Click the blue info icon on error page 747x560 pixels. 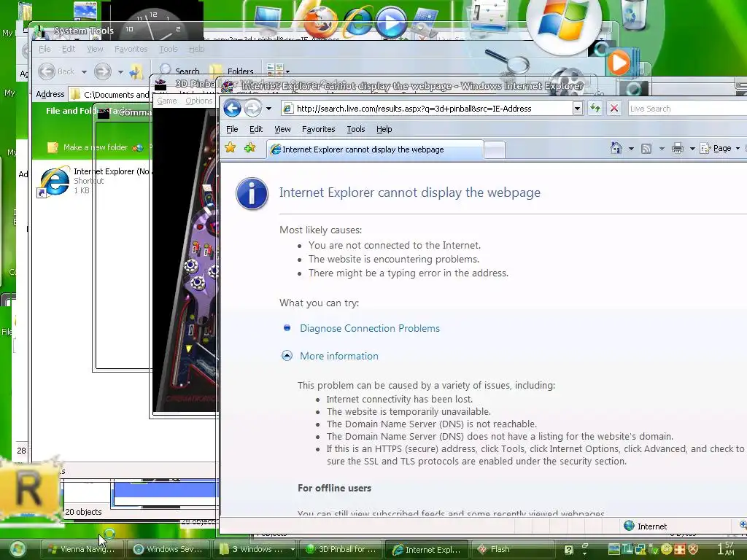[x=252, y=193]
